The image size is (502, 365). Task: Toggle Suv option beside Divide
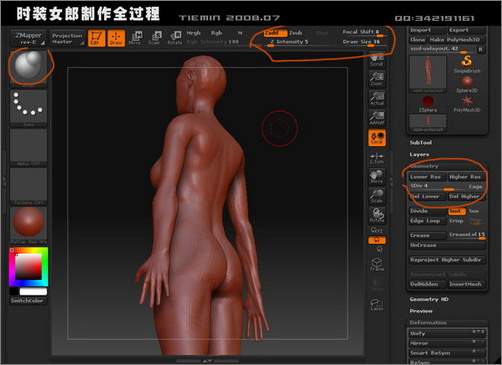[474, 211]
